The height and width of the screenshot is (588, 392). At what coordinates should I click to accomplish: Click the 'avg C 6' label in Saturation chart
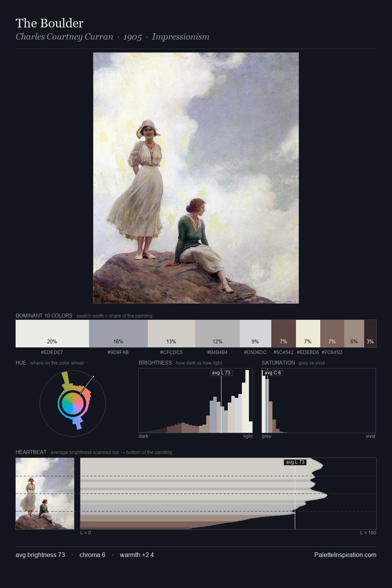point(273,373)
